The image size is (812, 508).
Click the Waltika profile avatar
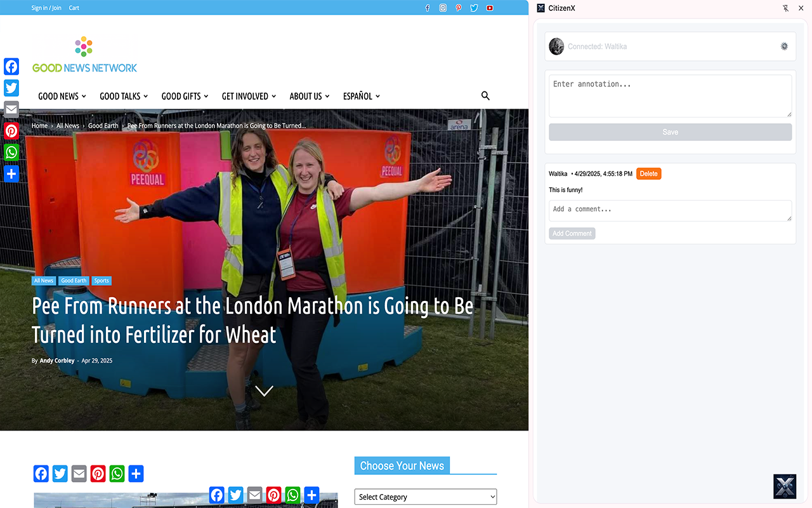pyautogui.click(x=556, y=46)
